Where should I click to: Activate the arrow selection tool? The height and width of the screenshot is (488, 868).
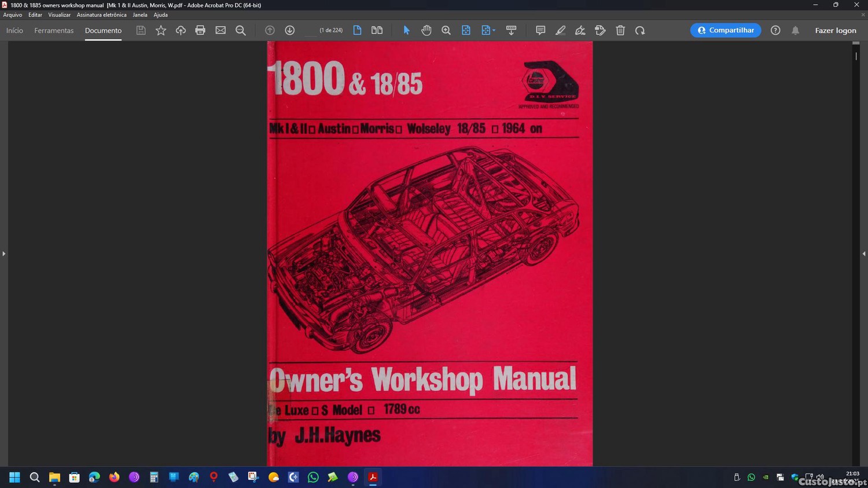(x=406, y=30)
